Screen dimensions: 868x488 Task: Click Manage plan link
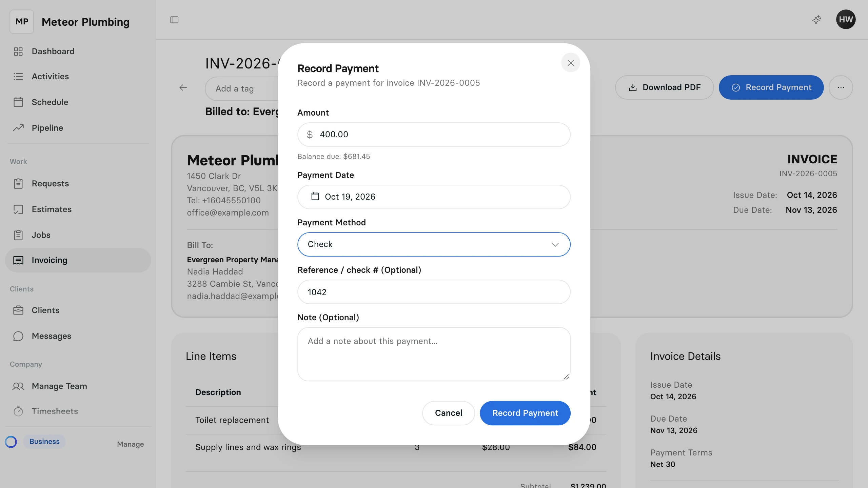coord(130,444)
